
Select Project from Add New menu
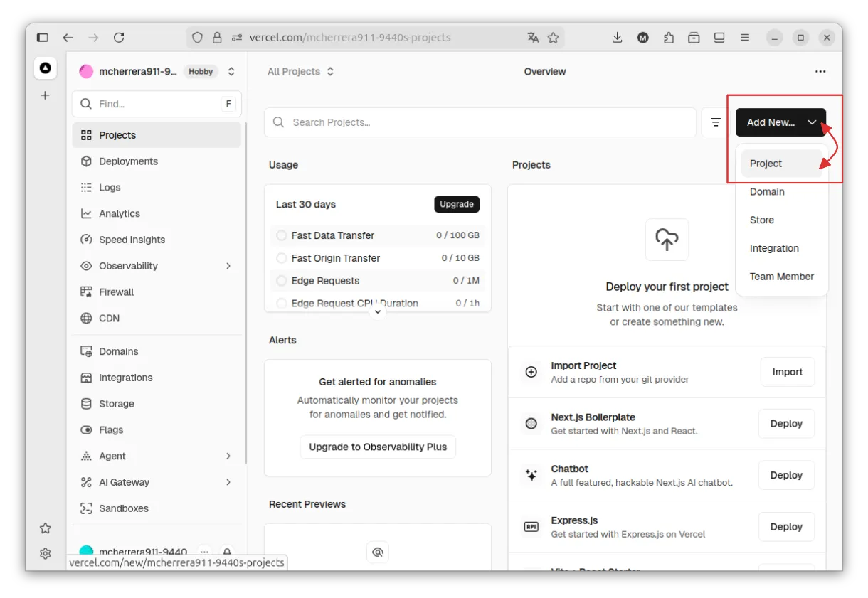tap(766, 164)
